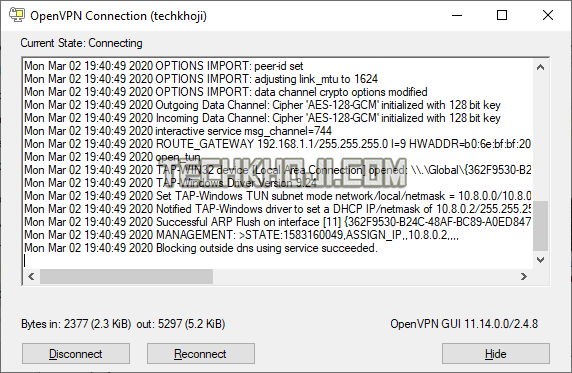Viewport: 572px width, 373px height.
Task: Click empty vertical scrollbar track above thumb
Action: (x=540, y=137)
